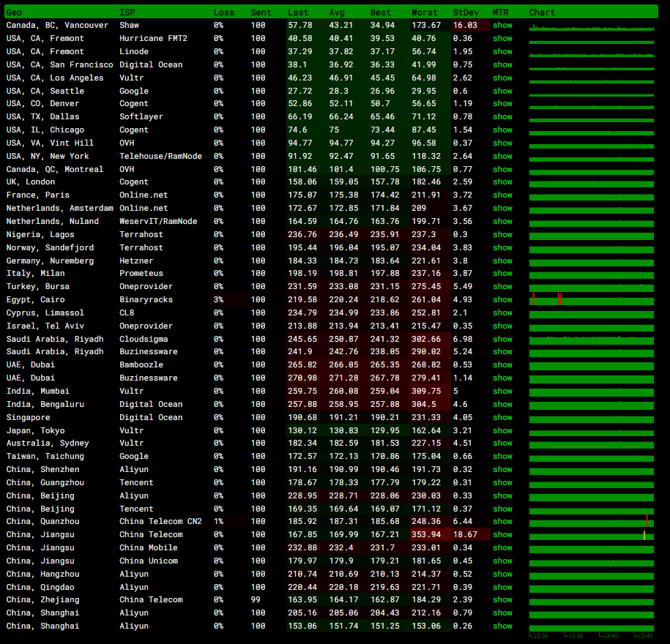Click the ISP column header
Image resolution: width=670 pixels, height=644 pixels.
[127, 12]
